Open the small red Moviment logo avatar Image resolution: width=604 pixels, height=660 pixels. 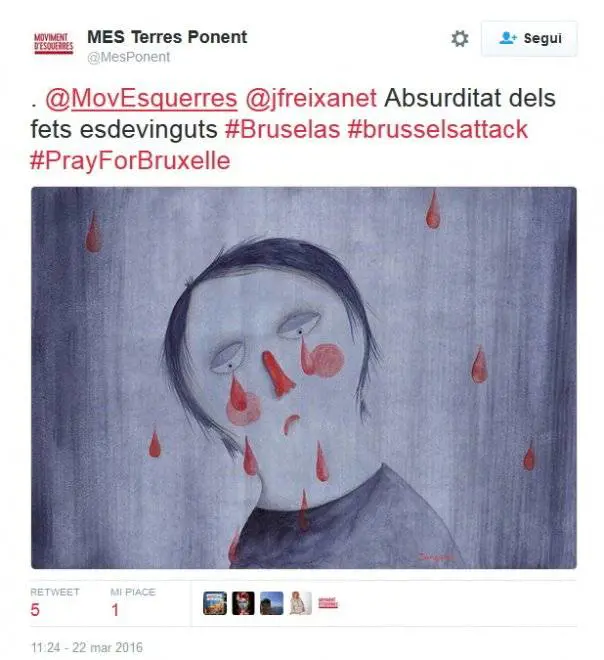[328, 603]
